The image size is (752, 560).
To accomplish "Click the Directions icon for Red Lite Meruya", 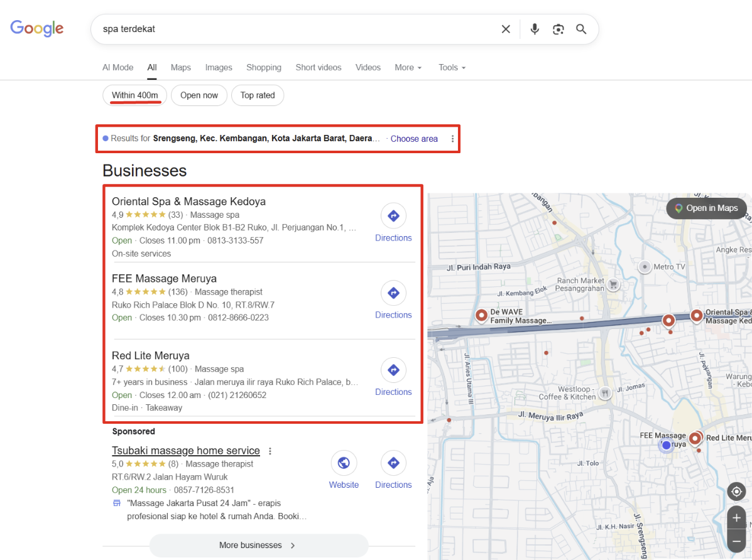I will pyautogui.click(x=393, y=370).
